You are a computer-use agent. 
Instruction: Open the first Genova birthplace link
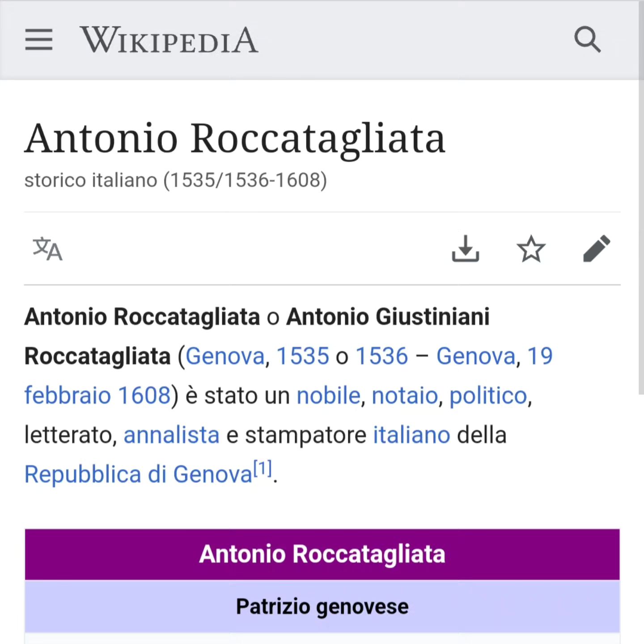[x=225, y=356]
